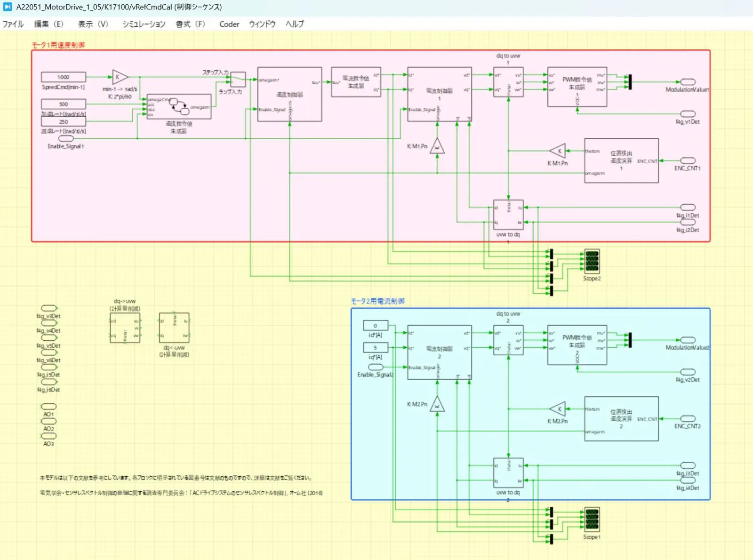Click the モータ2用電流制御 area title
The width and height of the screenshot is (753, 560).
(377, 301)
